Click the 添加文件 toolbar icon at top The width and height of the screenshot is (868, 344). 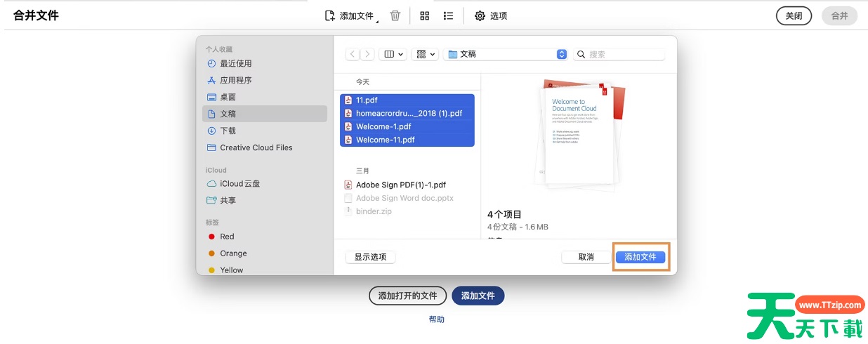[x=349, y=15]
